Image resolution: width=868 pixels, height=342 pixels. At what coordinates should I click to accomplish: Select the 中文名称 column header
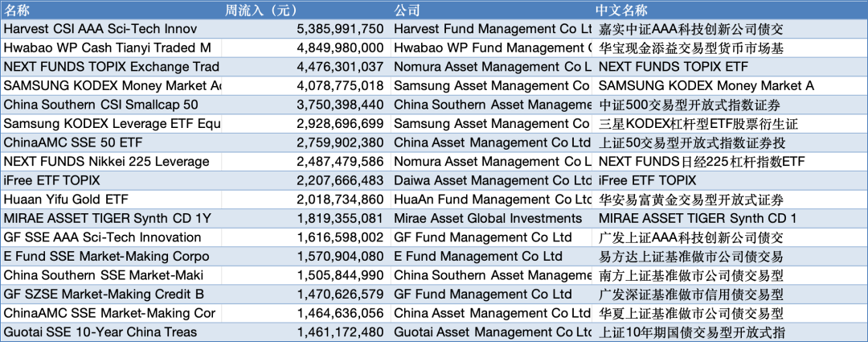tap(730, 10)
